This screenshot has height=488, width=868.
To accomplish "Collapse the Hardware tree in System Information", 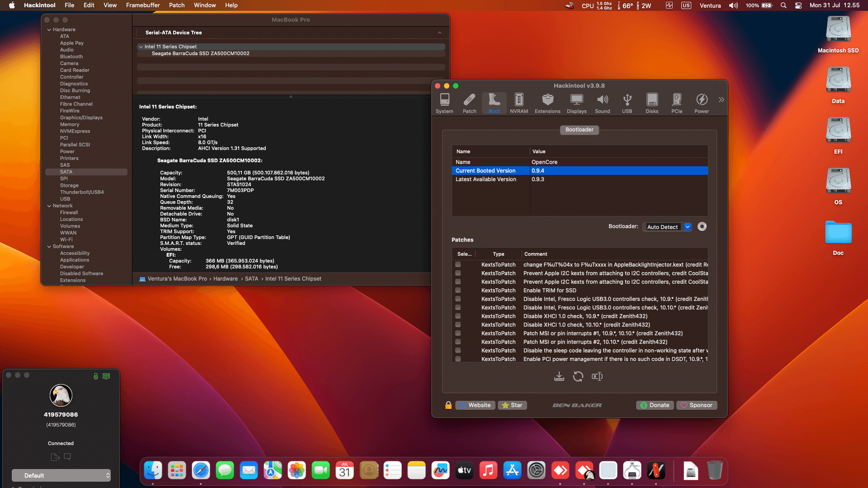I will point(49,30).
